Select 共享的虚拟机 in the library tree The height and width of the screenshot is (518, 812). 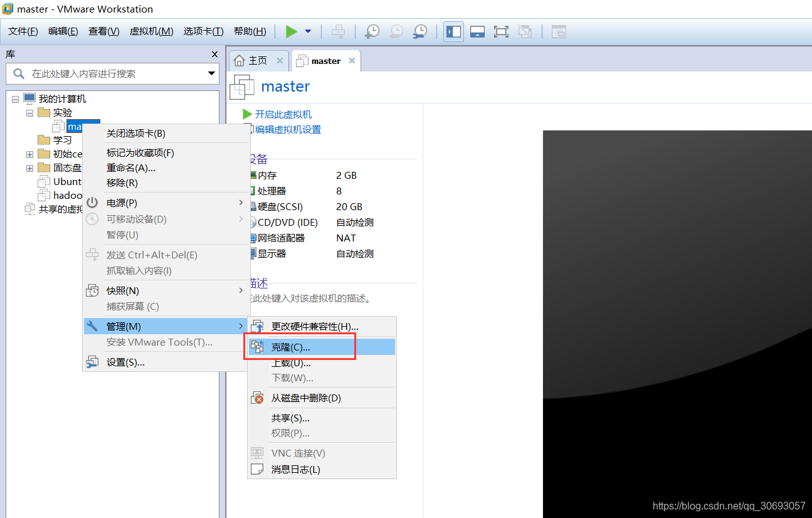point(53,209)
